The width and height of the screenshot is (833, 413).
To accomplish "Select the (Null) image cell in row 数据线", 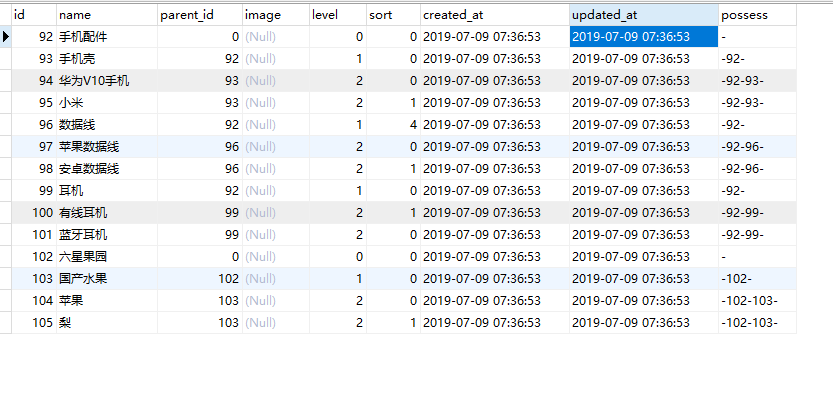I will [276, 125].
